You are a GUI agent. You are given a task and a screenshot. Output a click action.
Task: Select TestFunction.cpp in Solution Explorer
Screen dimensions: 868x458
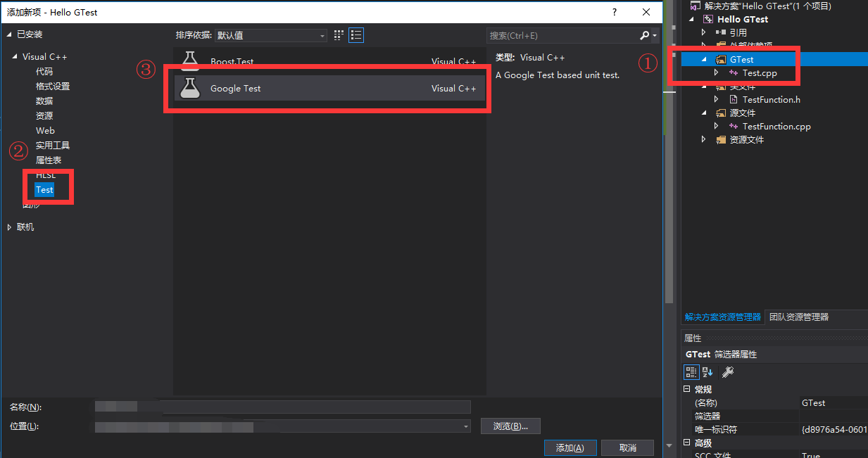pyautogui.click(x=776, y=126)
